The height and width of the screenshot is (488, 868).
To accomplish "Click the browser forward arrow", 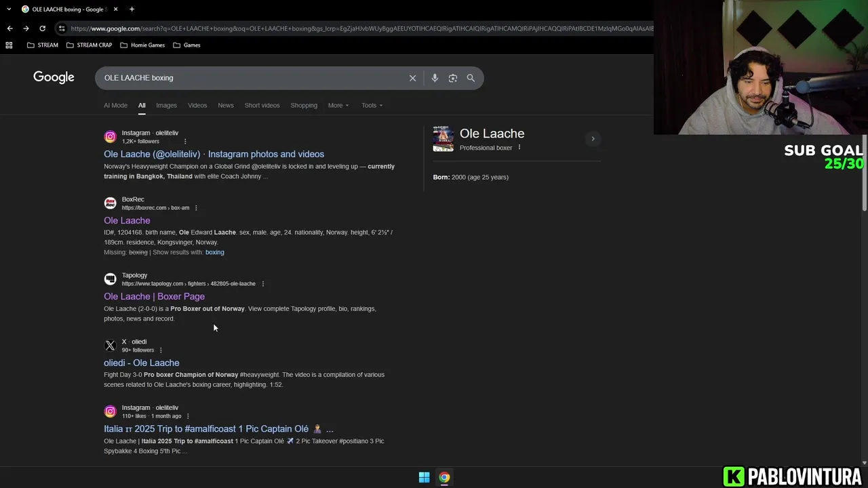I will pyautogui.click(x=26, y=28).
